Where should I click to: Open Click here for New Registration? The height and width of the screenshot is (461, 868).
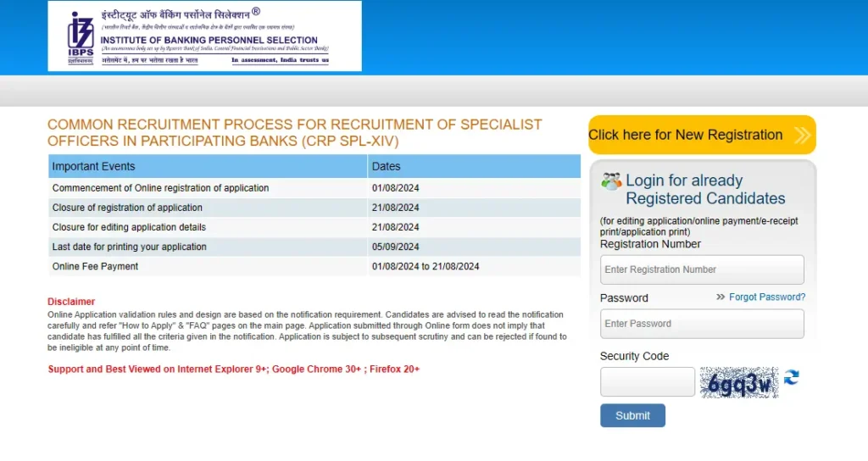702,135
